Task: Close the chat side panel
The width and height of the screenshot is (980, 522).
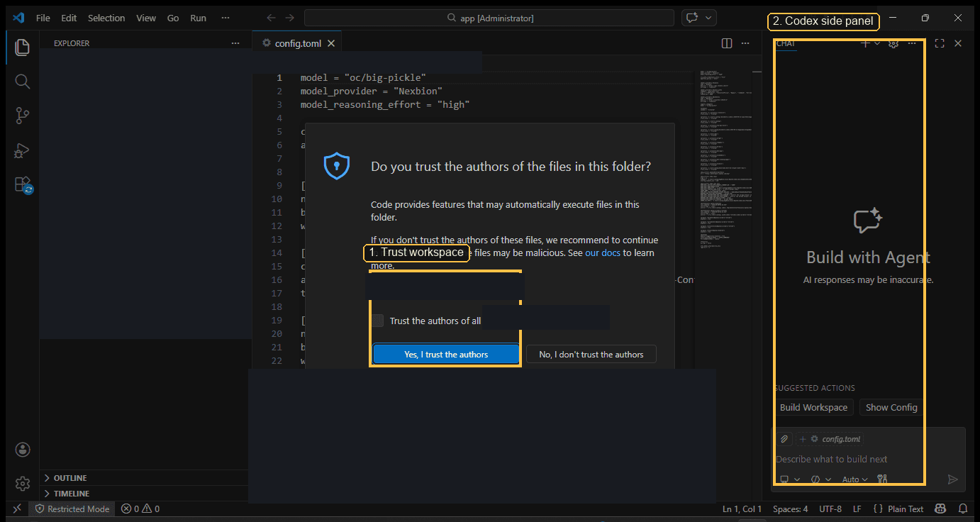Action: tap(958, 43)
